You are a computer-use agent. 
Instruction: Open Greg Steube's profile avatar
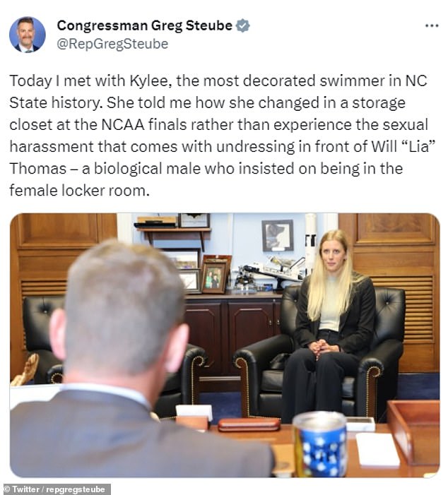[x=28, y=35]
